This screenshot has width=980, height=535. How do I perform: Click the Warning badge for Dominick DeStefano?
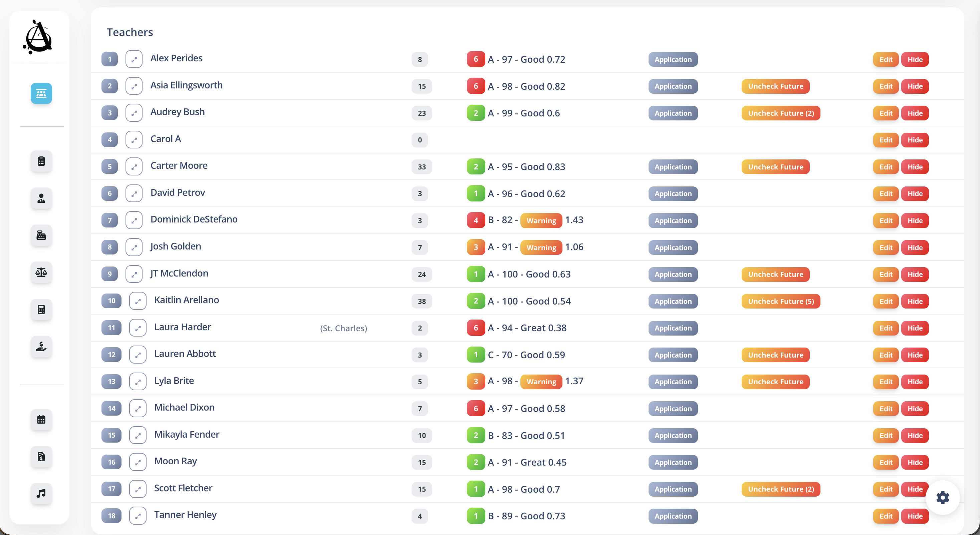point(541,220)
